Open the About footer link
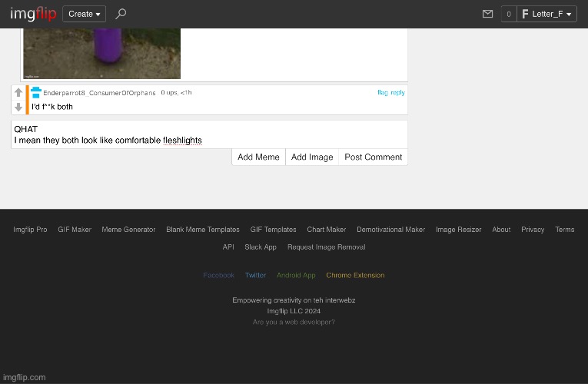Viewport: 588px width, 384px height. click(x=501, y=230)
